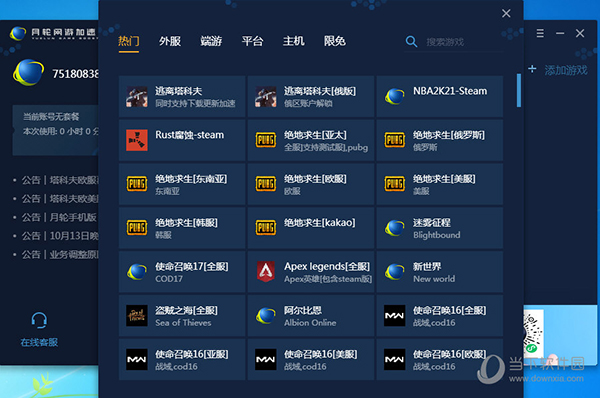600x398 pixels.
Task: Minimize the main accelerator window
Action: (x=560, y=33)
